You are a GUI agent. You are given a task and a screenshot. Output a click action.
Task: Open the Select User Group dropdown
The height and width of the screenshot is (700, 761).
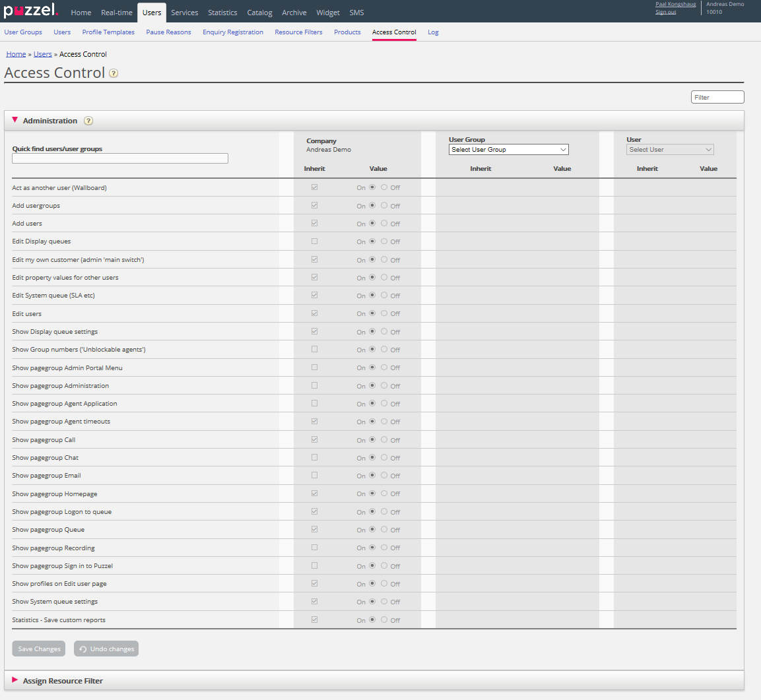coord(508,150)
